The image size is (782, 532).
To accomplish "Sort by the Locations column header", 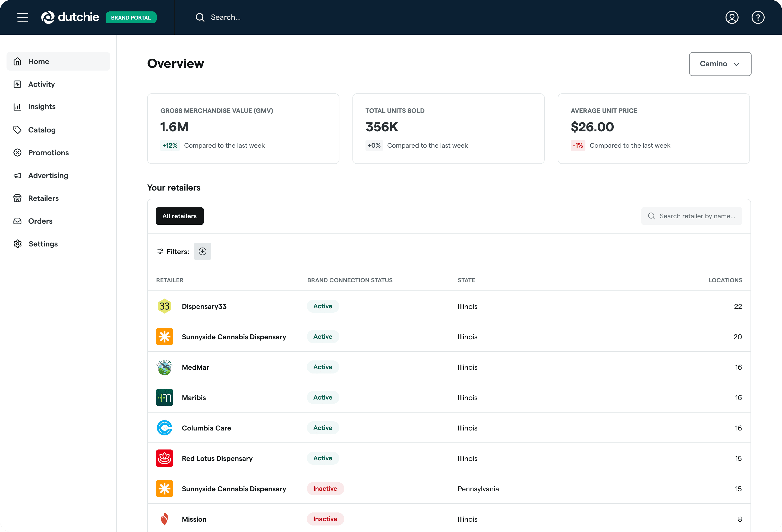I will 725,280.
